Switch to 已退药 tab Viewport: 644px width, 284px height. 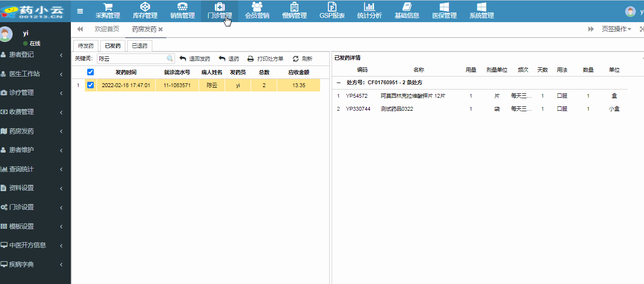click(140, 46)
